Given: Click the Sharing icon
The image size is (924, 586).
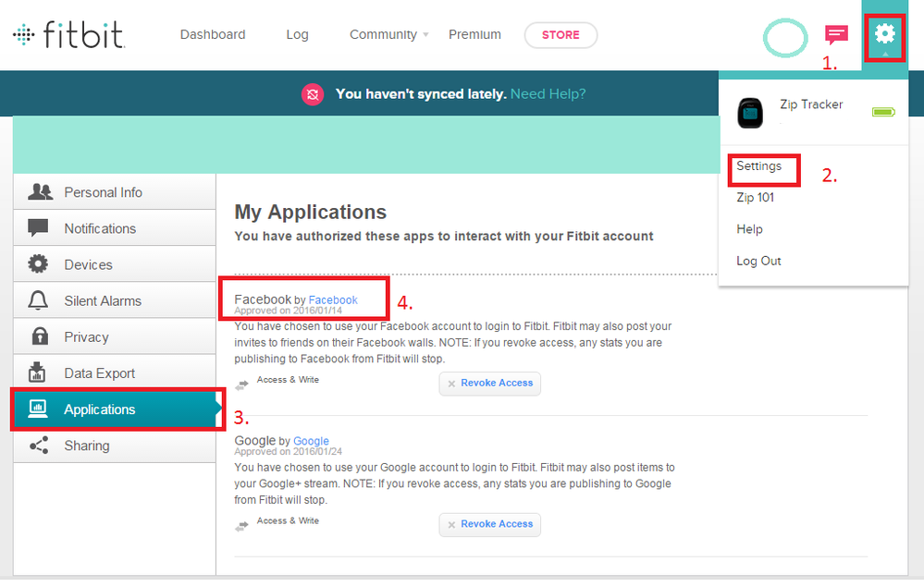Looking at the screenshot, I should (x=39, y=446).
